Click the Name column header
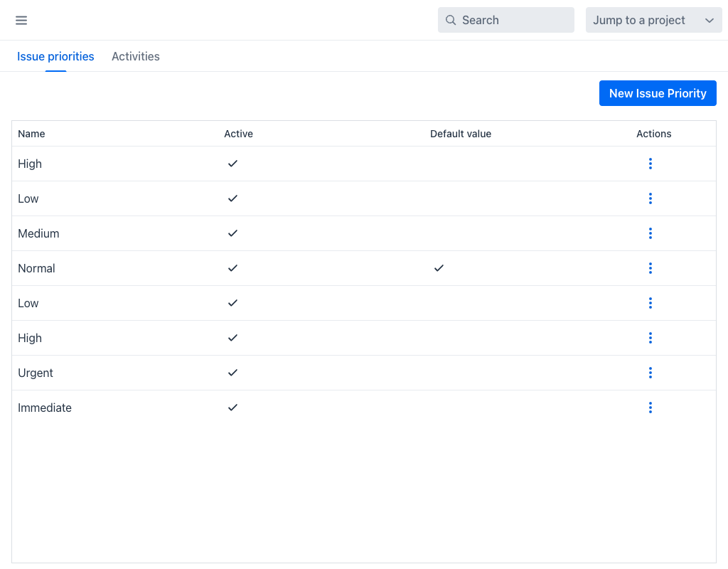 click(x=31, y=134)
